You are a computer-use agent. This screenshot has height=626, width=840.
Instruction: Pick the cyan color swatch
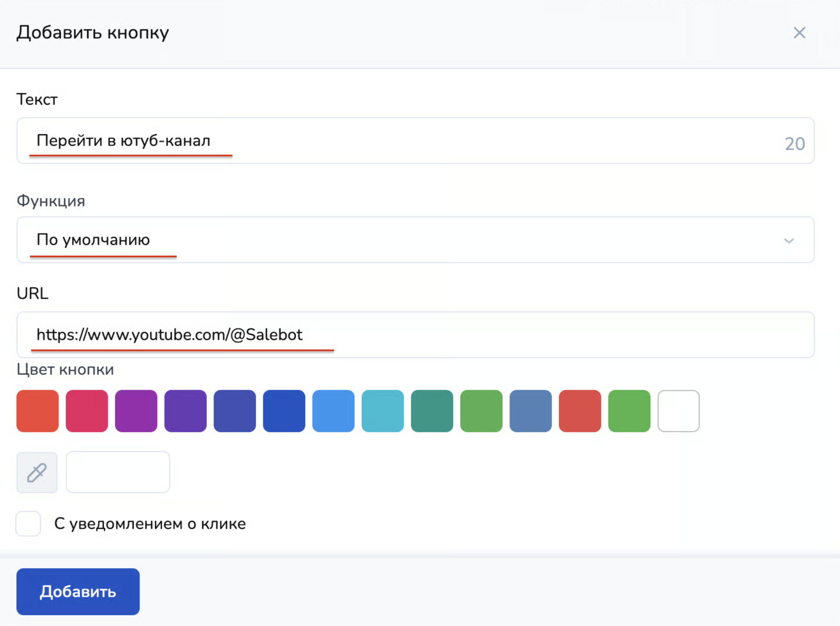[x=383, y=411]
